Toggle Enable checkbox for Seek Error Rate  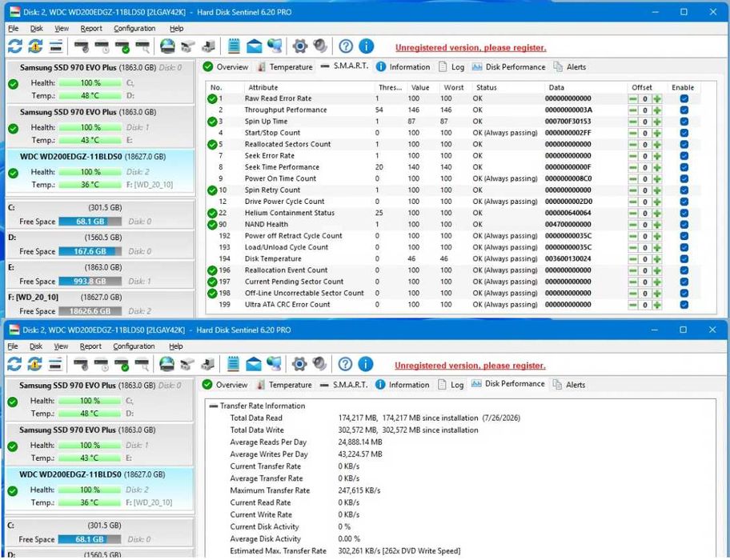point(684,156)
